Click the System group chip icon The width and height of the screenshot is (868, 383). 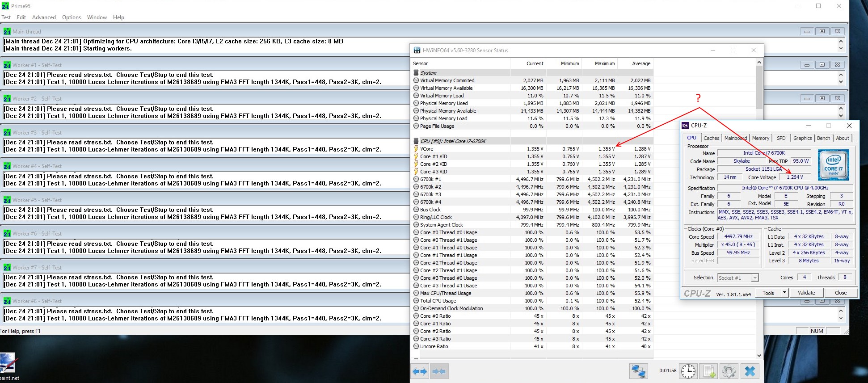pos(416,73)
